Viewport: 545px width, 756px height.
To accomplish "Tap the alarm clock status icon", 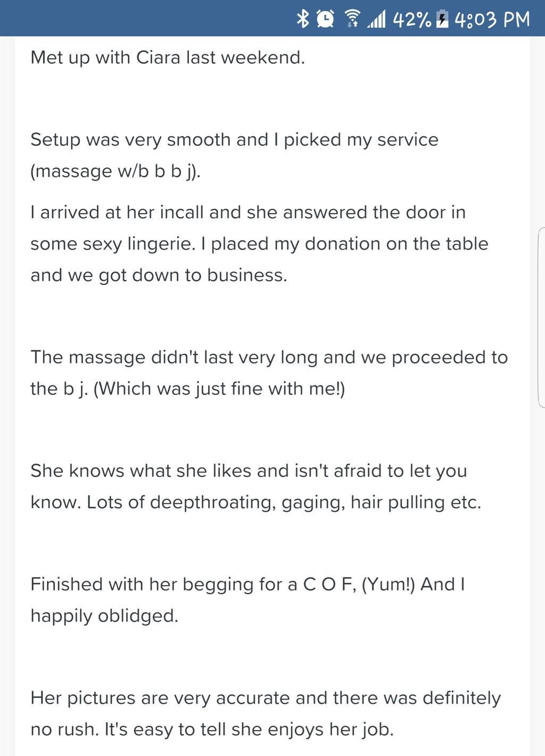I will [x=325, y=19].
